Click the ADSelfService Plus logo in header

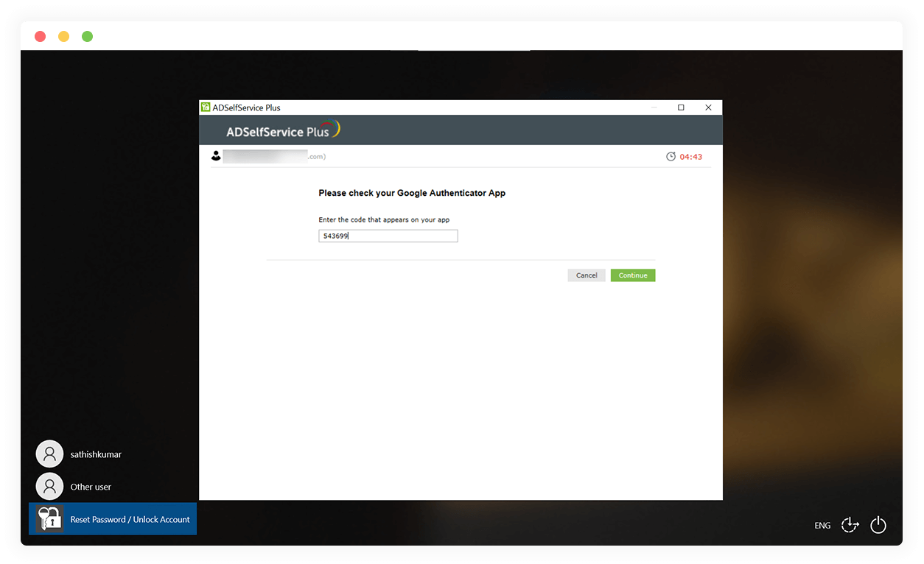coord(283,130)
